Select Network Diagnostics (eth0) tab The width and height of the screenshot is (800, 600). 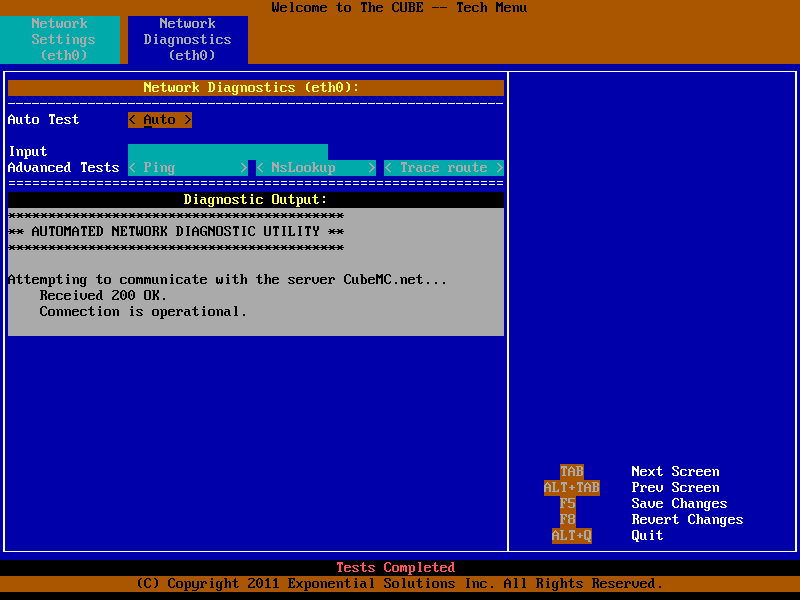[188, 39]
